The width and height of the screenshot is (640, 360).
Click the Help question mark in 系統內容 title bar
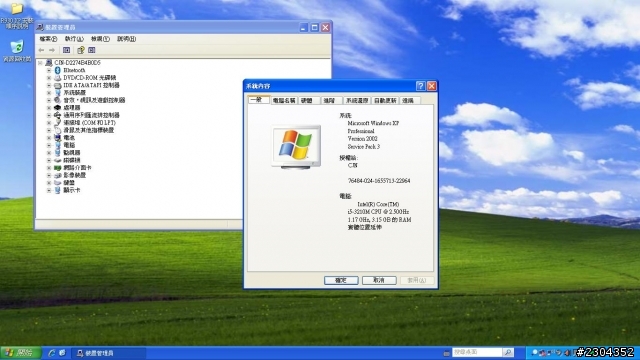point(420,86)
